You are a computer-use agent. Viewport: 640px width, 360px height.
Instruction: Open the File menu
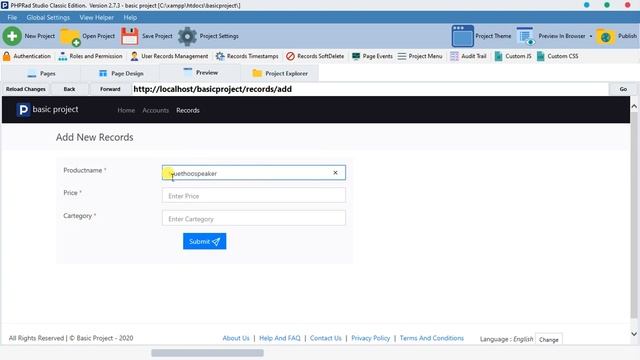pyautogui.click(x=12, y=18)
